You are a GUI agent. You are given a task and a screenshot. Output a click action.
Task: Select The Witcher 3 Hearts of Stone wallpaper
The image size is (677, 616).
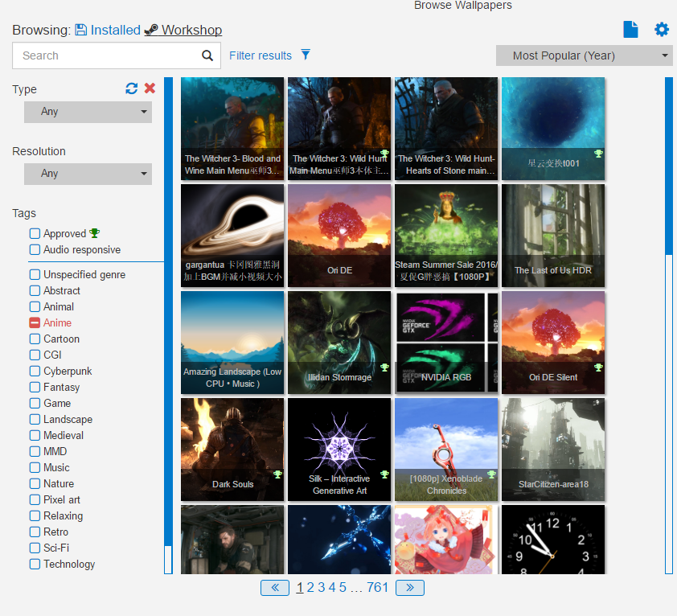(x=446, y=129)
